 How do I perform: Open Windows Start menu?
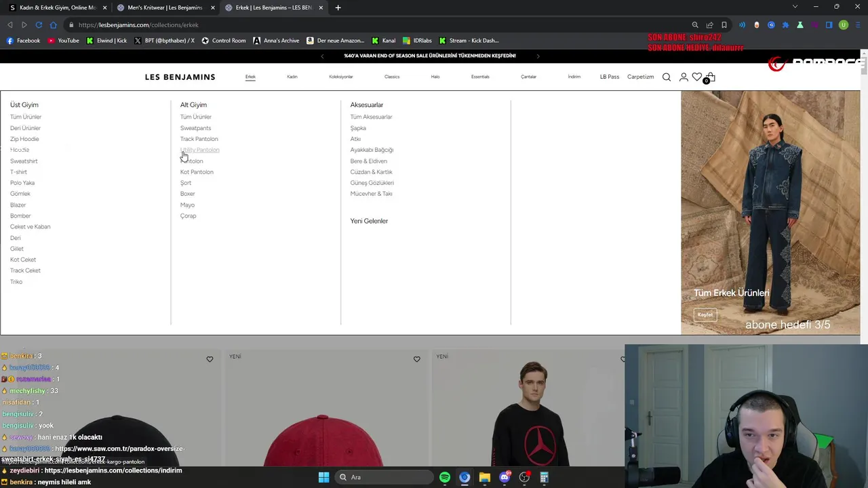click(x=323, y=477)
